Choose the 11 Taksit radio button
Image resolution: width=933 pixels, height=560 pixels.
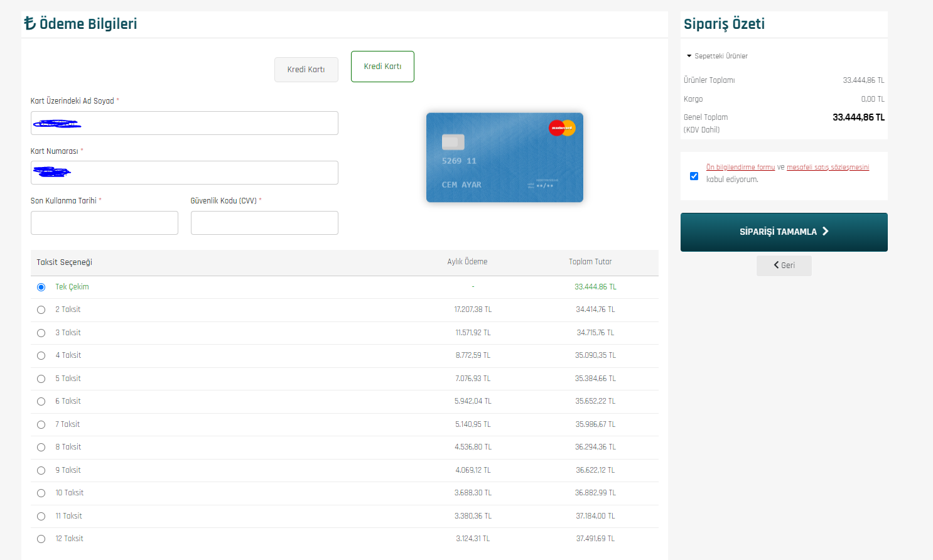tap(41, 516)
